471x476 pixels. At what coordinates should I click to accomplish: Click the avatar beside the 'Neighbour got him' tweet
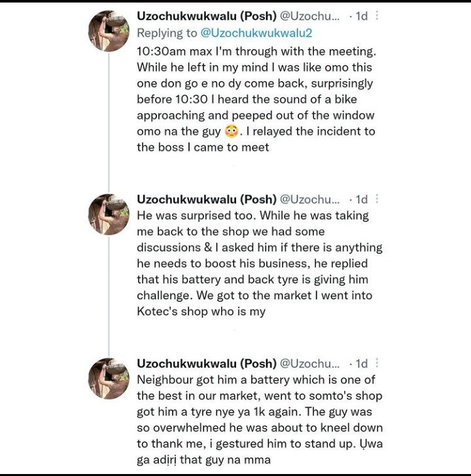109,378
